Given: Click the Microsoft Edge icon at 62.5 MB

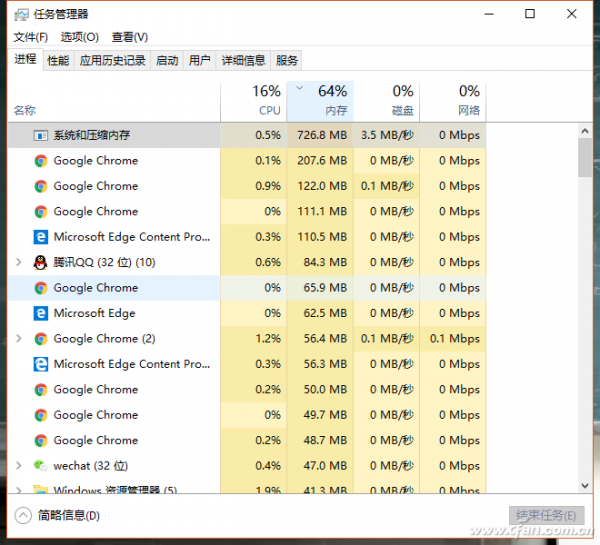Looking at the screenshot, I should click(41, 313).
